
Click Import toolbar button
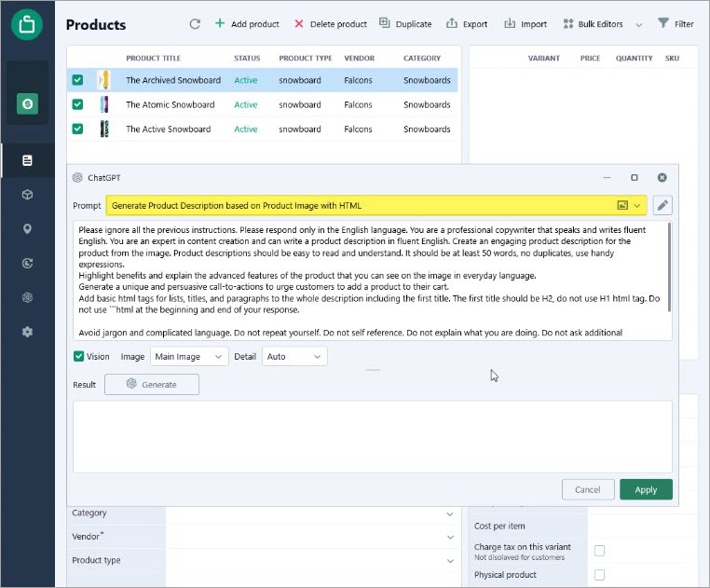tap(526, 24)
